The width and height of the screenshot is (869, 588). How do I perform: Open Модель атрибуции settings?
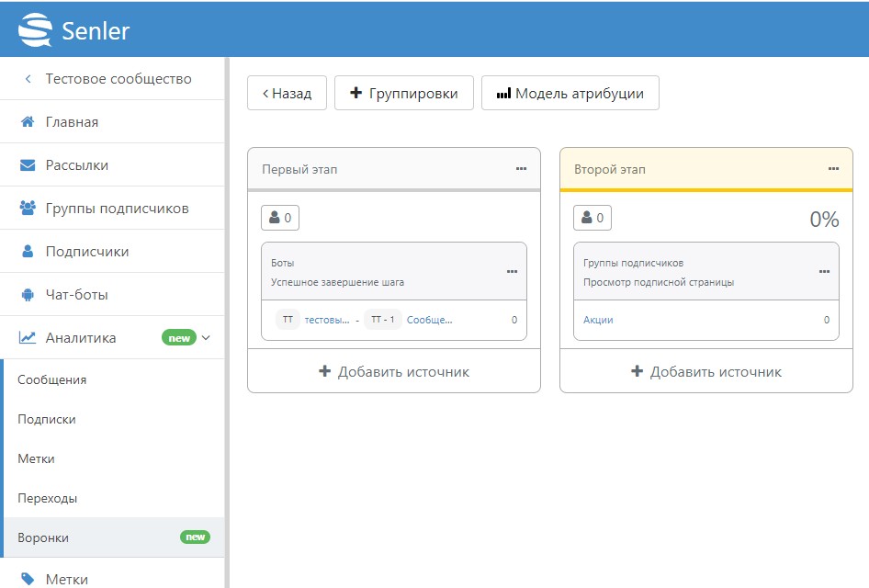[x=570, y=94]
